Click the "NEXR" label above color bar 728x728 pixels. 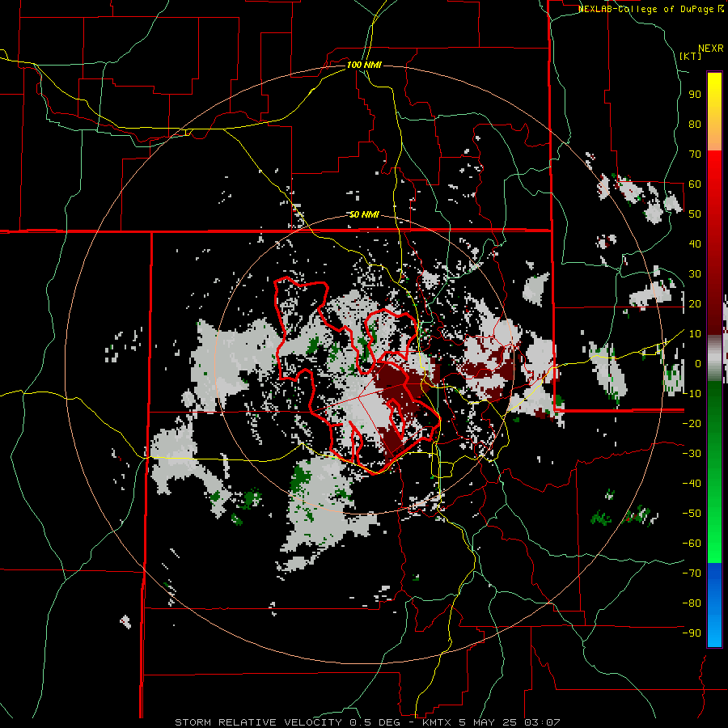click(711, 49)
